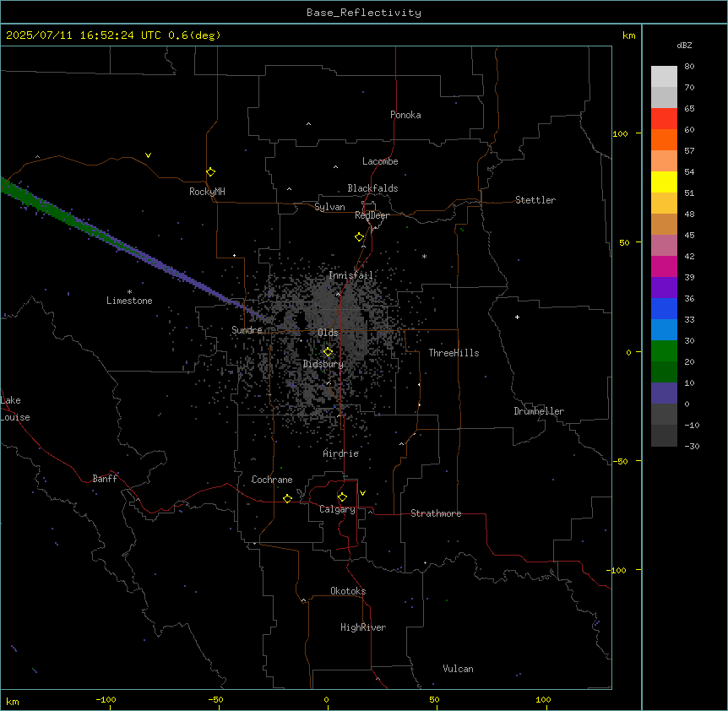Viewport: 728px width, 711px height.
Task: Select the Innisfail city label
Action: pyautogui.click(x=350, y=275)
